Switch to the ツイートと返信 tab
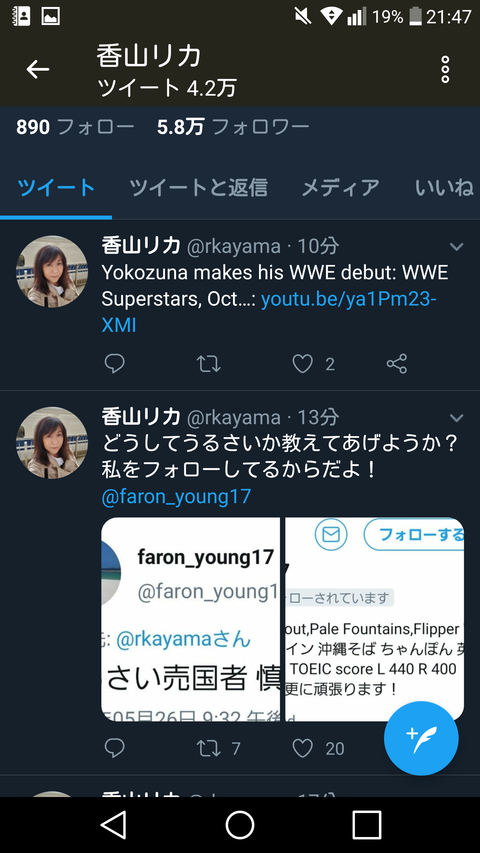Viewport: 480px width, 853px height. click(x=199, y=188)
